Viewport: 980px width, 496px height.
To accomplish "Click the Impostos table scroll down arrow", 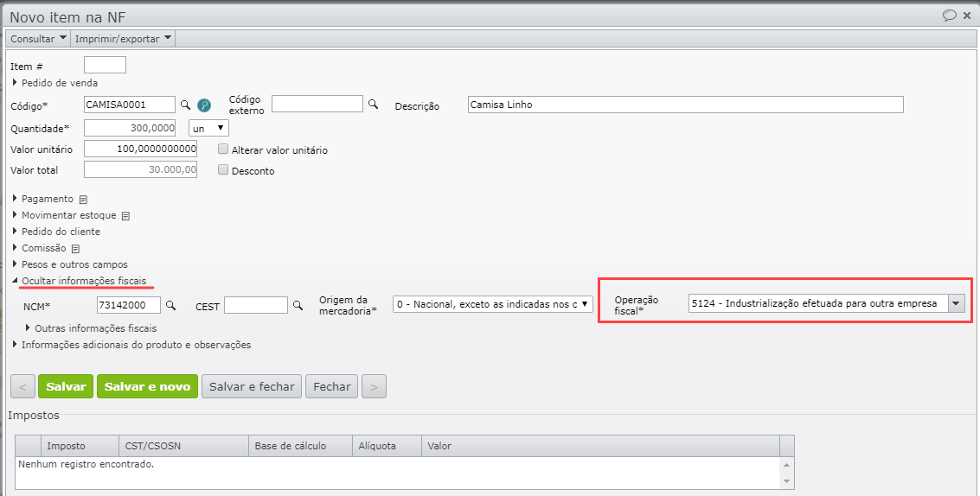I will click(787, 481).
